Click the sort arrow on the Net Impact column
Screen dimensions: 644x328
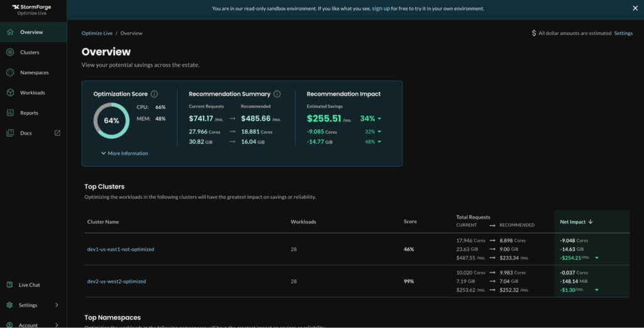(x=591, y=222)
